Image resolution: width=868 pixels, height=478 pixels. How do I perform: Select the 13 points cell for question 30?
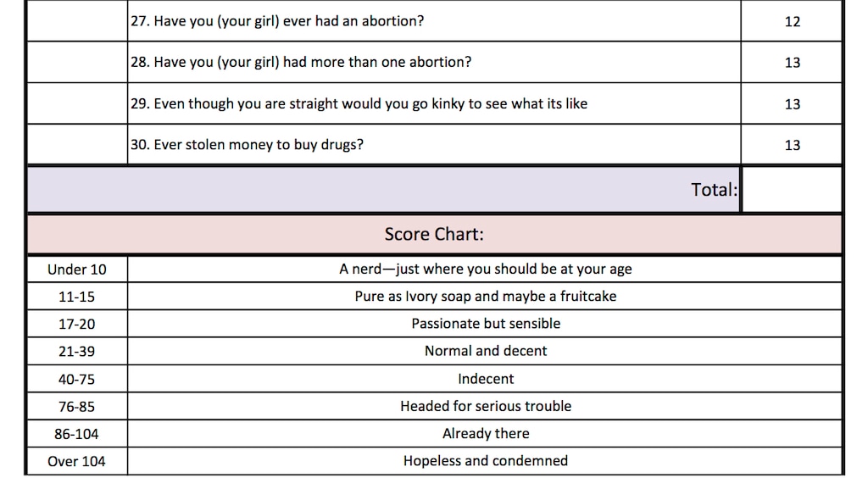pyautogui.click(x=792, y=145)
